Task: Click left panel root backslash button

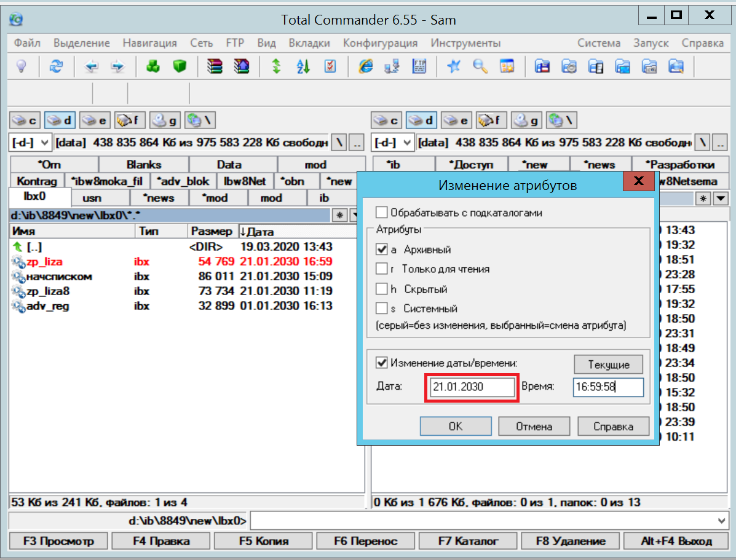Action: click(339, 142)
